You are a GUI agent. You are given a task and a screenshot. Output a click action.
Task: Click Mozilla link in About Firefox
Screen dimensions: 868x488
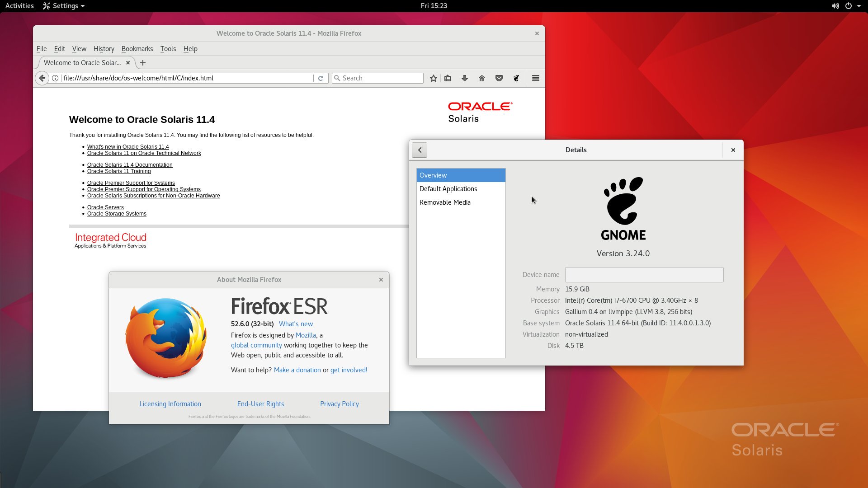click(306, 335)
